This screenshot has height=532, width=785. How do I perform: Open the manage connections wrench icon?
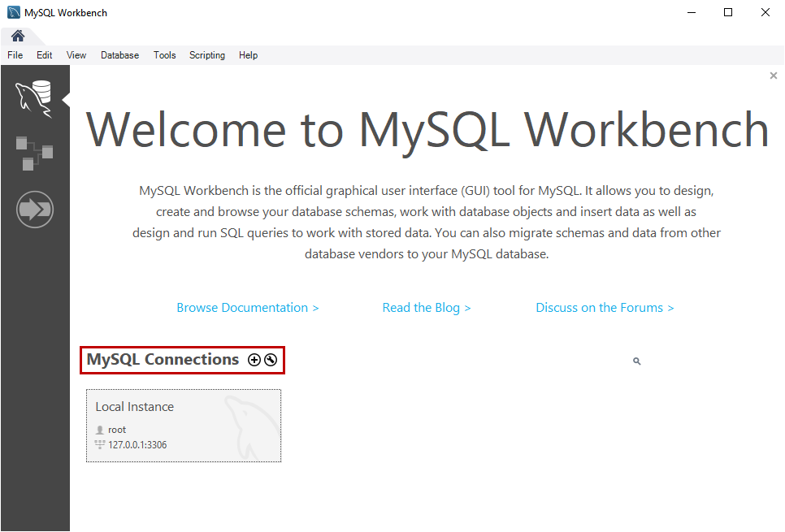271,360
